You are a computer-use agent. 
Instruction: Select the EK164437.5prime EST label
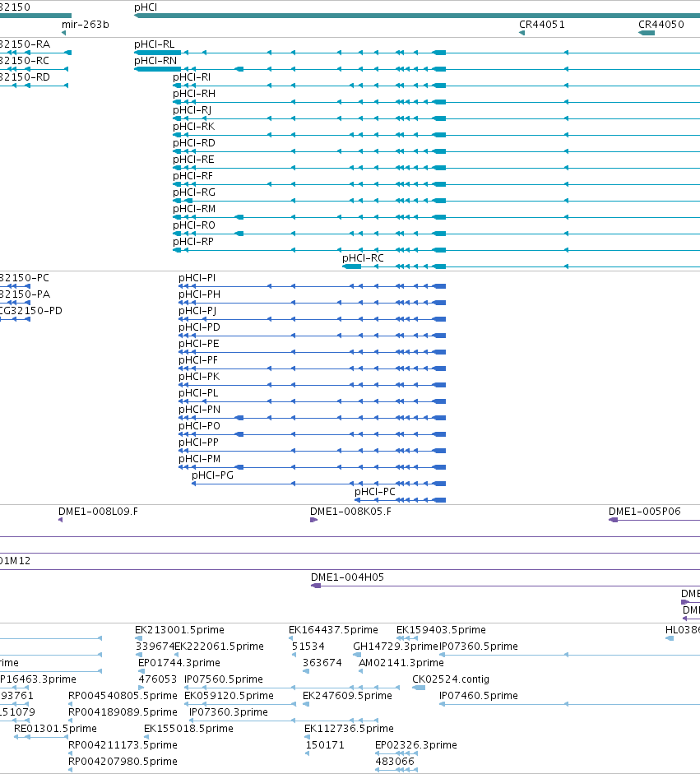click(x=333, y=630)
